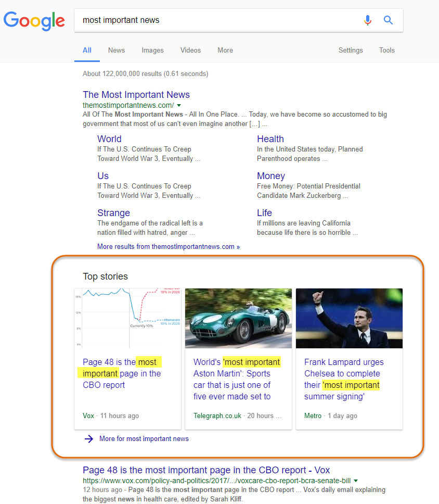Open the Frank Lampard story photo
This screenshot has width=439, height=504.
tap(349, 318)
